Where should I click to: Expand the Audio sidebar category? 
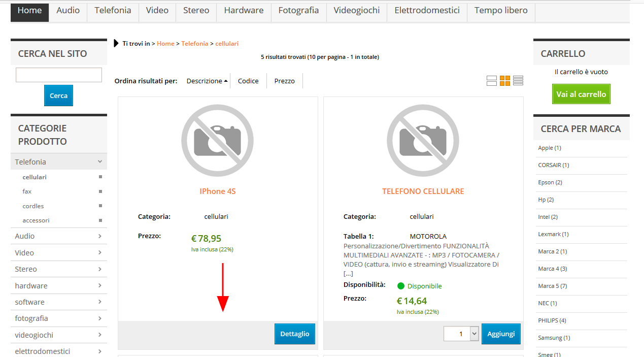coord(59,236)
